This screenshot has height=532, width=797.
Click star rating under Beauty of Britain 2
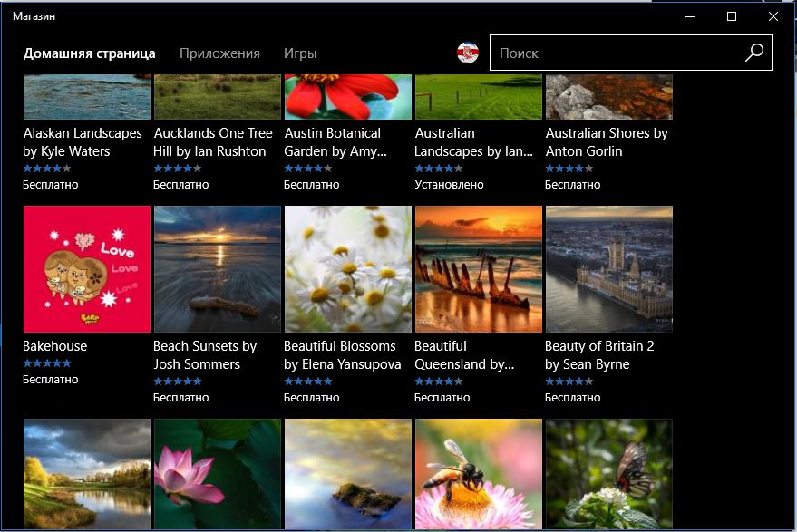coord(569,381)
